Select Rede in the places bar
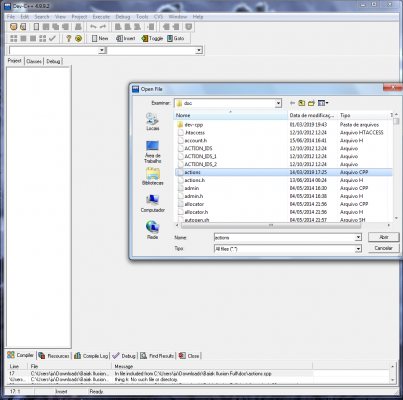This screenshot has width=403, height=400. 153,230
